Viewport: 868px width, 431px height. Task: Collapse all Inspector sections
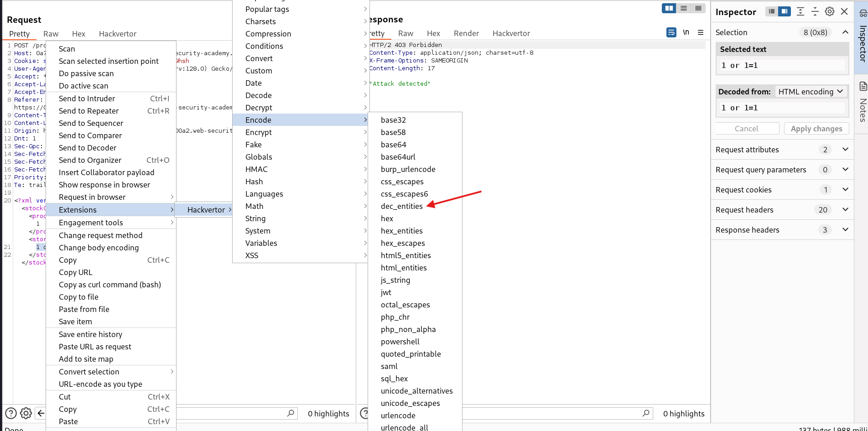tap(815, 11)
